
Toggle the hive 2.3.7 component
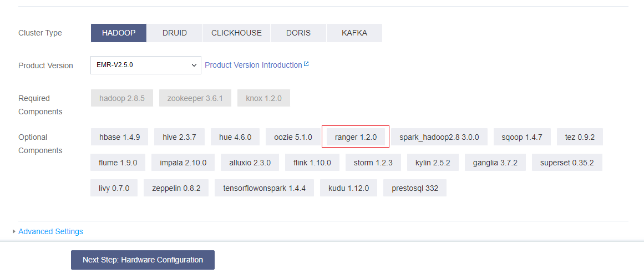[180, 137]
